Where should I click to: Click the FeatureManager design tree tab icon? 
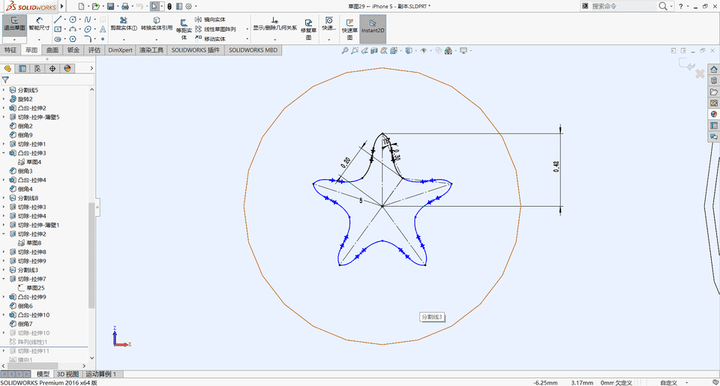(7, 68)
